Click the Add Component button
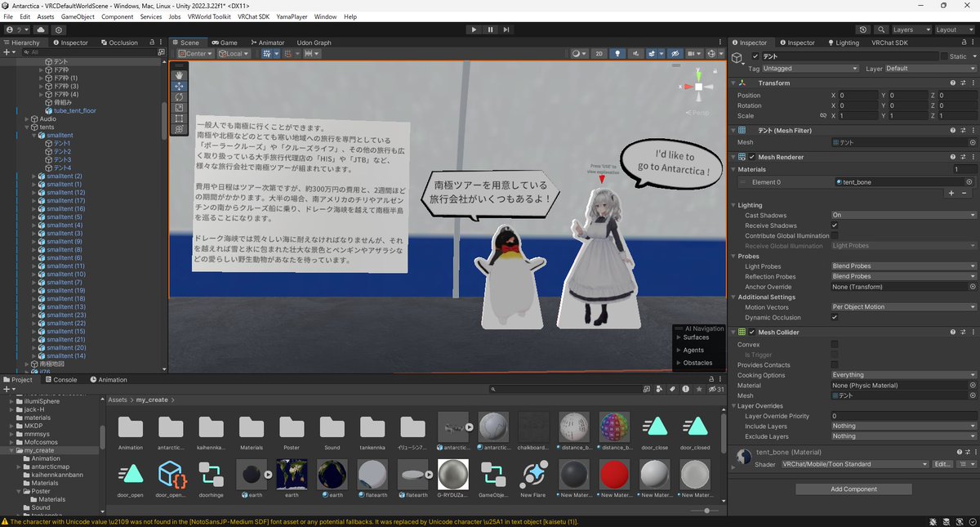This screenshot has width=980, height=527. [x=853, y=489]
